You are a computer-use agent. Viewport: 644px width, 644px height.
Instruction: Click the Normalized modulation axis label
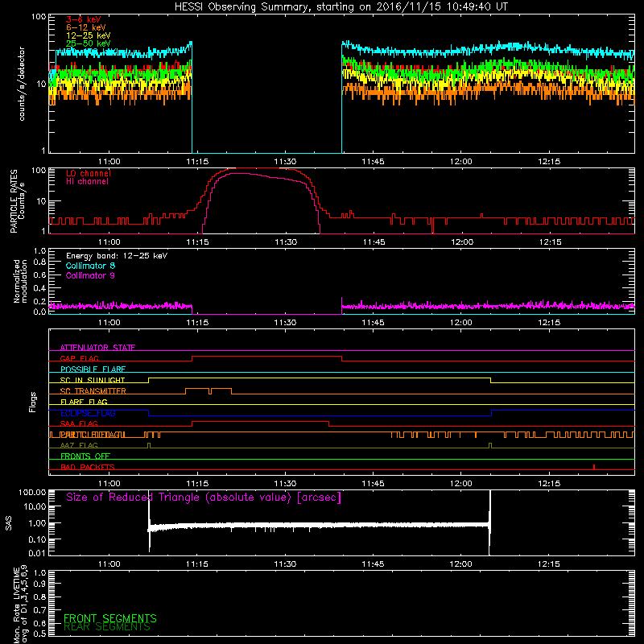(20, 281)
